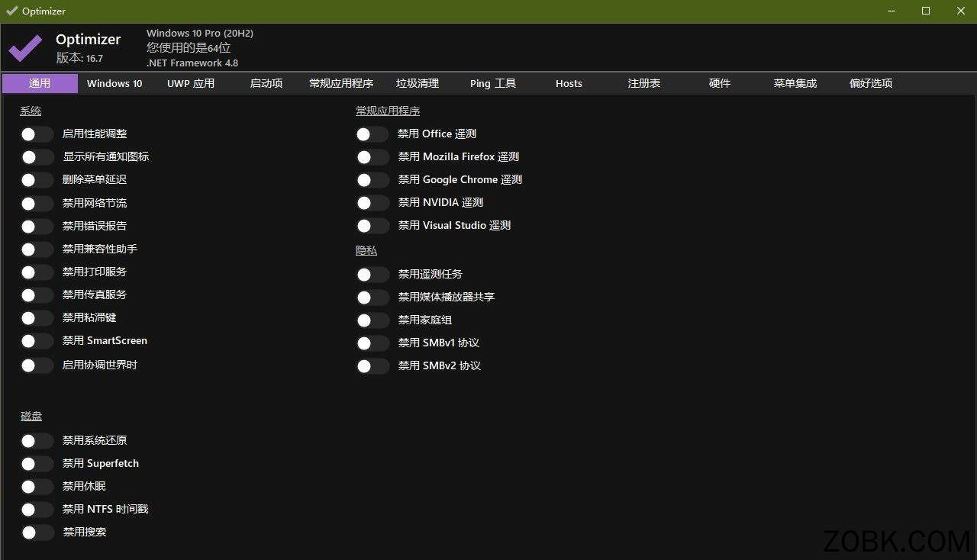Toggle 显示所有通知图标 on
Screen dimensions: 977x560
36,156
